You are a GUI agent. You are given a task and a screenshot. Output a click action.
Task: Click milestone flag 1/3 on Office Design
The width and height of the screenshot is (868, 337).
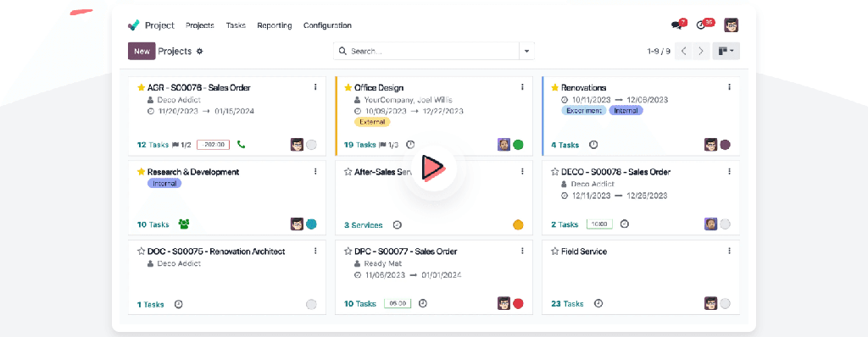point(388,145)
